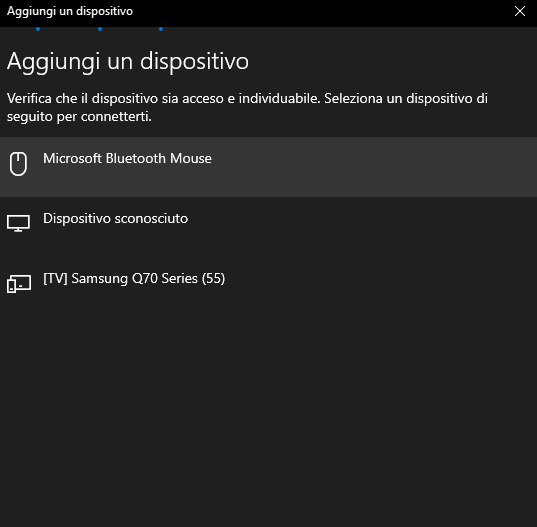Select the Dispositivo sconosciuto entry

click(268, 227)
